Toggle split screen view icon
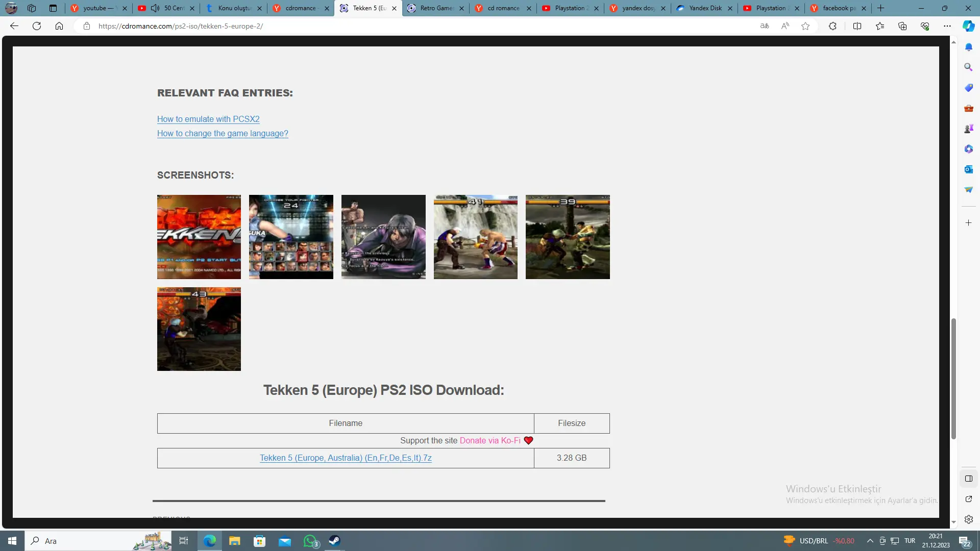Viewport: 980px width, 551px height. [857, 26]
